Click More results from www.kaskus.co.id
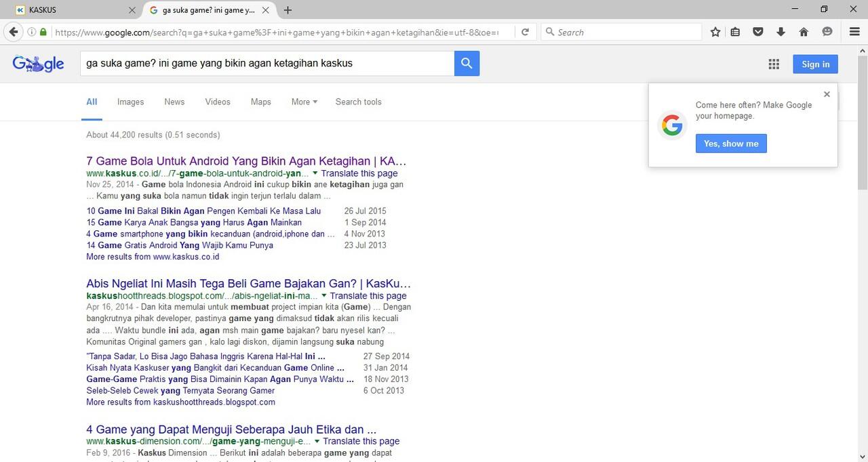The width and height of the screenshot is (868, 462). coord(153,257)
